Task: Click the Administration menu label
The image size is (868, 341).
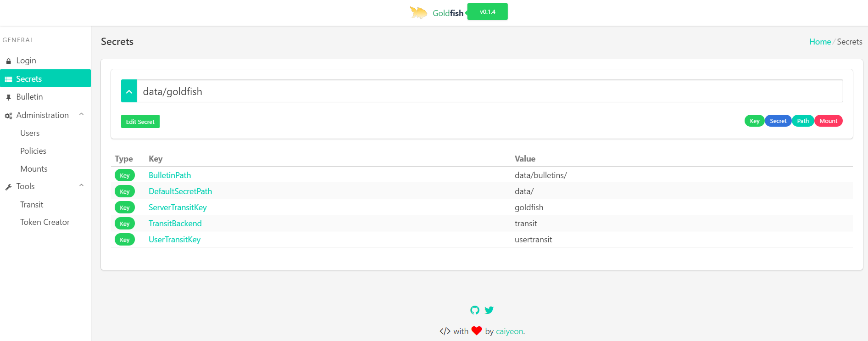Action: click(x=43, y=115)
